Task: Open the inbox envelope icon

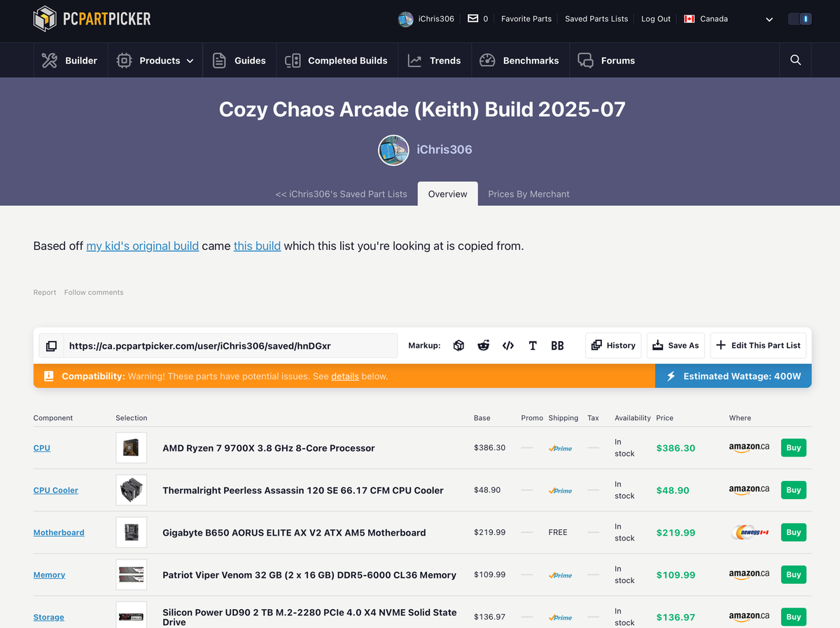Action: 473,19
